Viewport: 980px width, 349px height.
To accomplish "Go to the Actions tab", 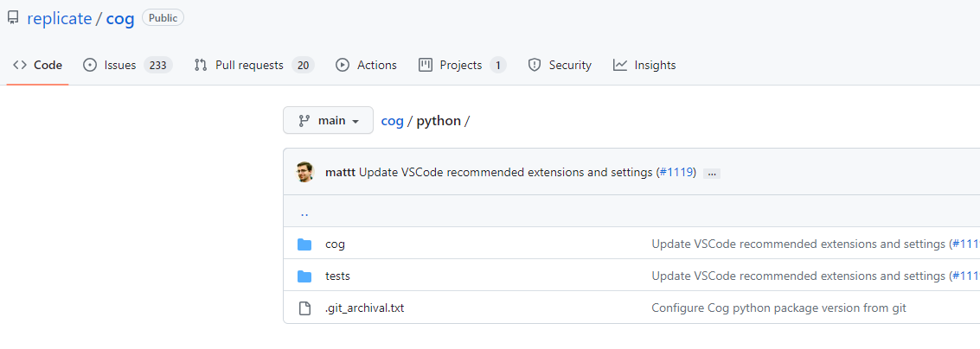I will 366,65.
